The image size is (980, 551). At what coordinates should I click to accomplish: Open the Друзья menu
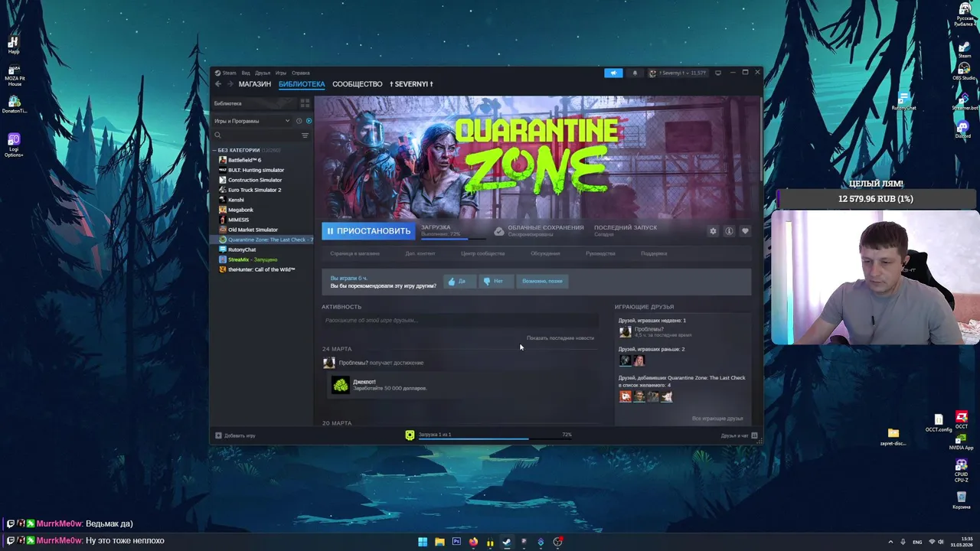(x=263, y=73)
